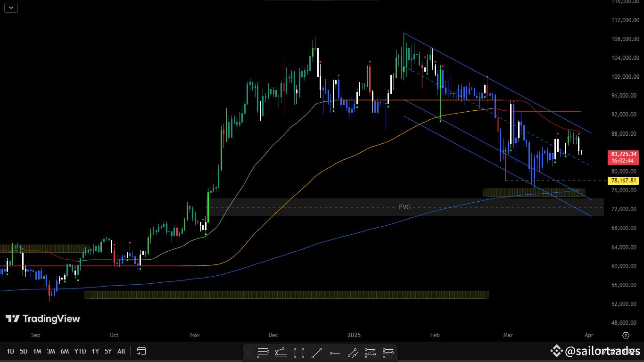Set the chart range to 6M
644x362 pixels.
pyautogui.click(x=65, y=351)
